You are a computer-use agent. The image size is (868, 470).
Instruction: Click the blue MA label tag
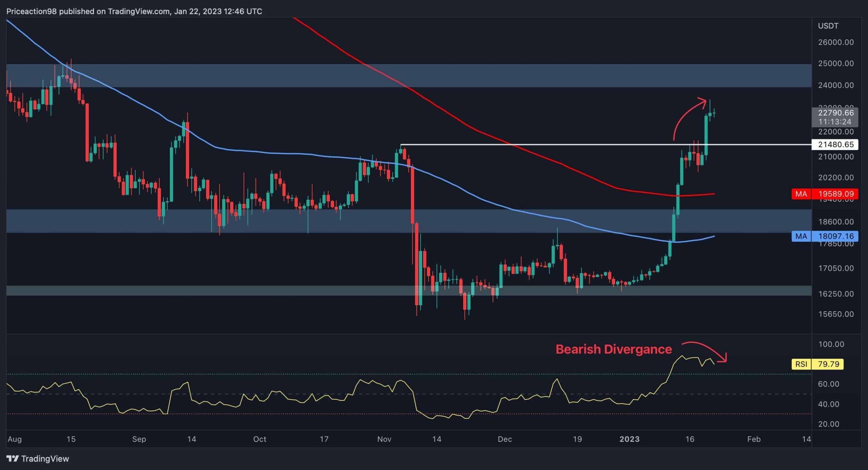801,236
